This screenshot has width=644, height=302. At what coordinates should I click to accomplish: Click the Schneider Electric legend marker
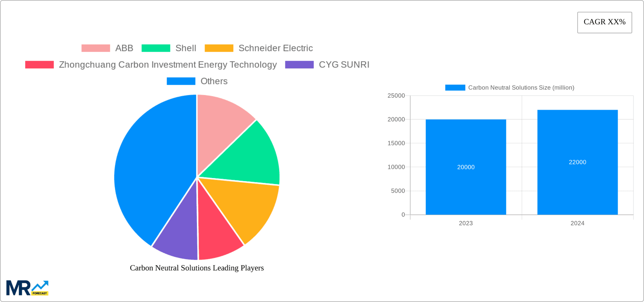click(218, 48)
